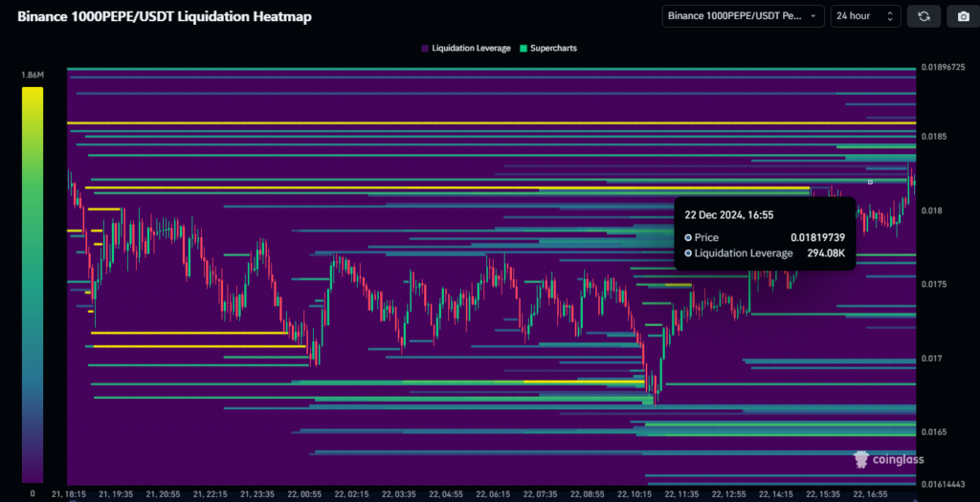The width and height of the screenshot is (980, 502).
Task: Click the 22, 16:55 time axis label
Action: (869, 494)
